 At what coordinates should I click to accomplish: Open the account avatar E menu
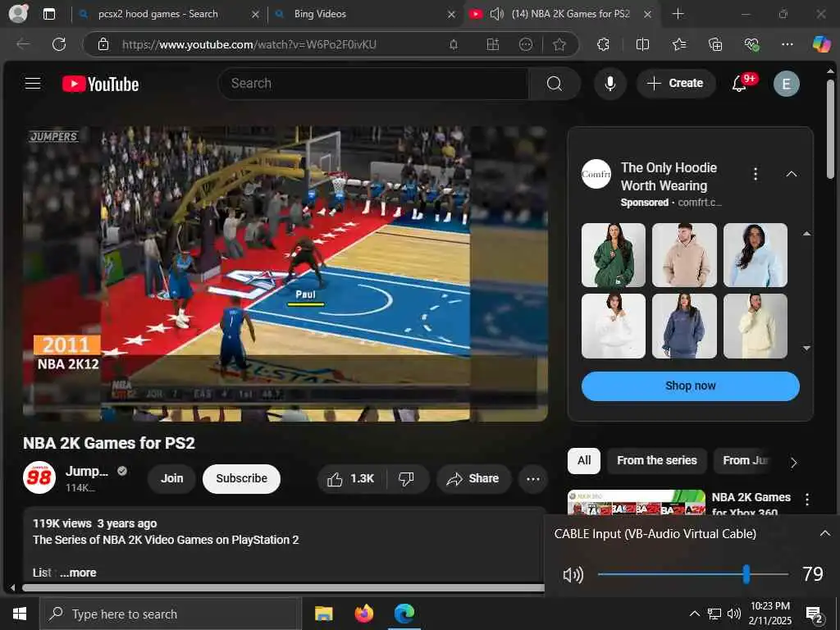point(786,84)
